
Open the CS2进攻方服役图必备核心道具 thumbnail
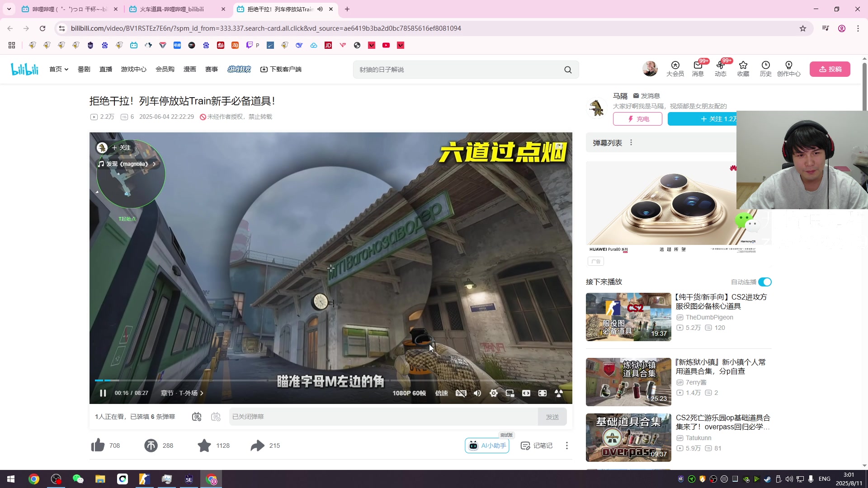[628, 317]
